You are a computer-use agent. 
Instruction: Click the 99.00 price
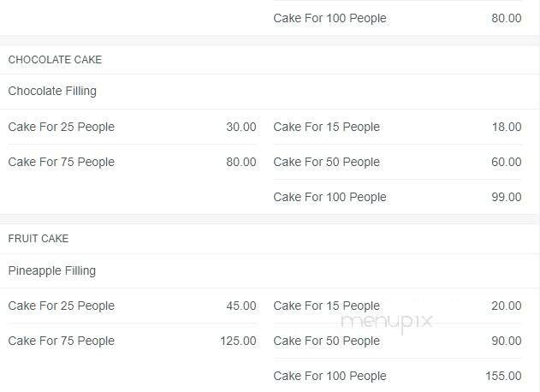click(x=506, y=197)
